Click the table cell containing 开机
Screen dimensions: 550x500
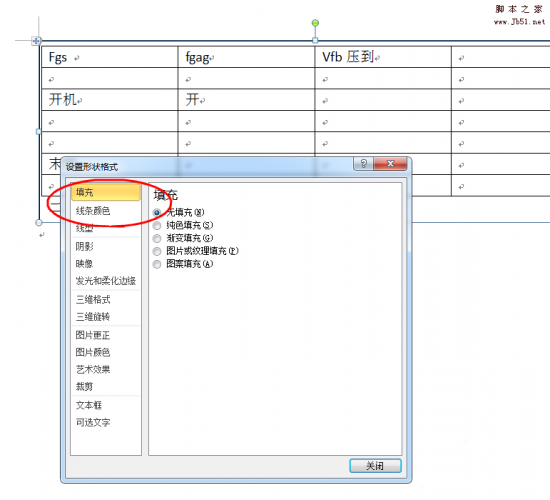[x=110, y=100]
